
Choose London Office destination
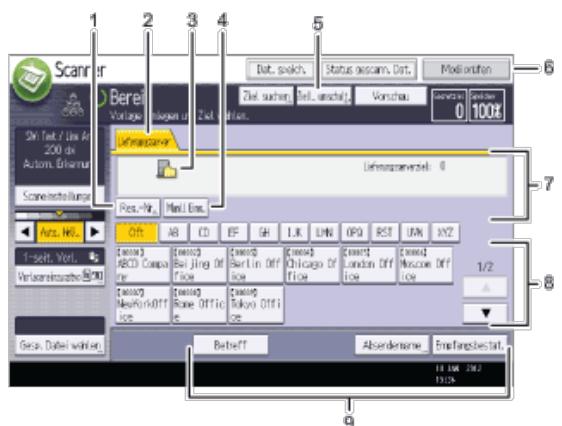[369, 265]
